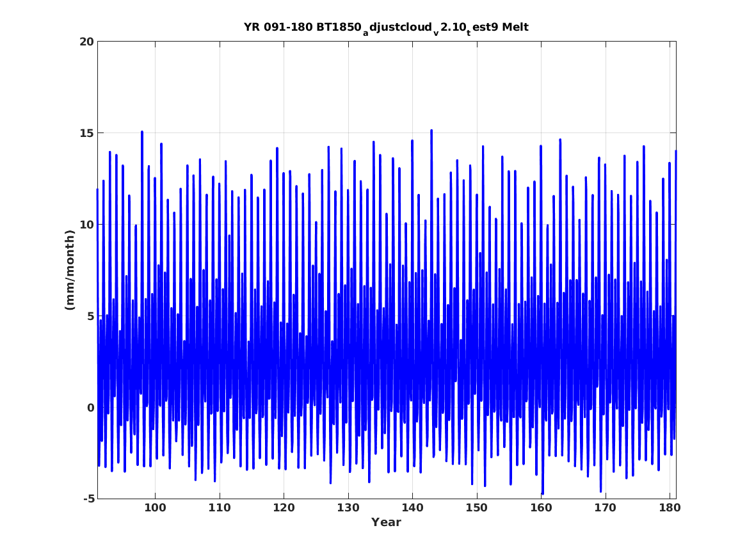Click the highest melt peak near year 143
The height and width of the screenshot is (560, 747).
point(431,130)
